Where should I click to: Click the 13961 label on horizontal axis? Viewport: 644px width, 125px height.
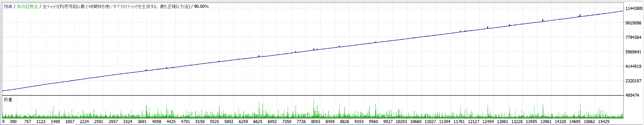[546, 122]
